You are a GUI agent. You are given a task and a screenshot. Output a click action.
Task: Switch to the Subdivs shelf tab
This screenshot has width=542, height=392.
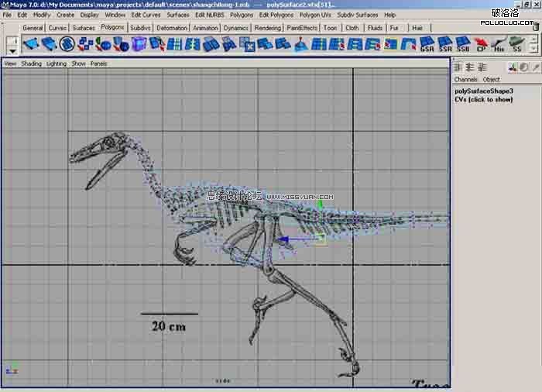point(140,28)
